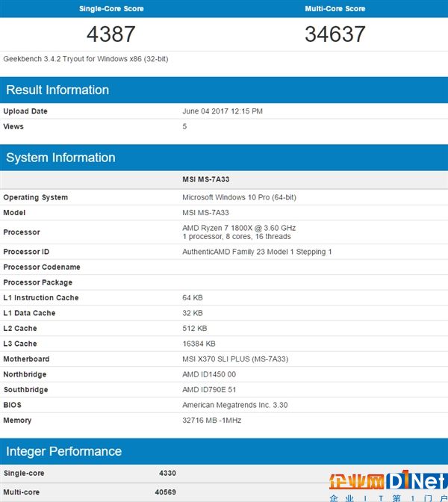448x502 pixels.
Task: Click the 16384 KB cache value
Action: (x=199, y=344)
